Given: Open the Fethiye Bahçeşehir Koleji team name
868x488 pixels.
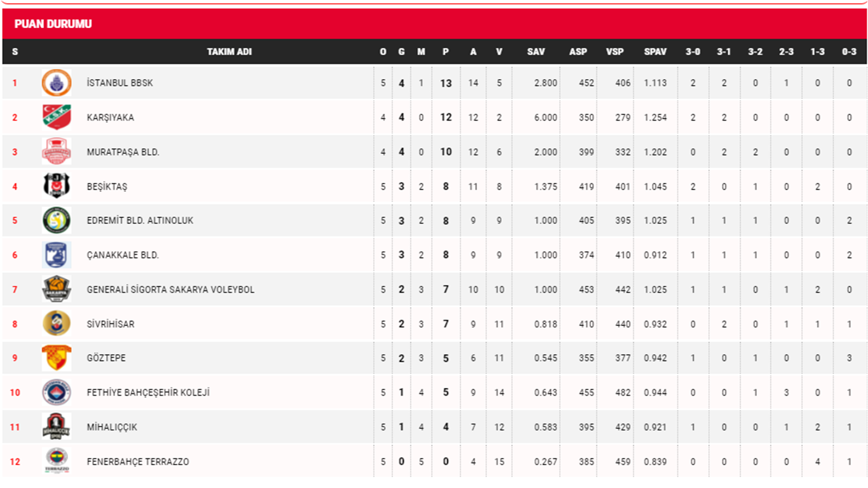Looking at the screenshot, I should click(x=148, y=393).
